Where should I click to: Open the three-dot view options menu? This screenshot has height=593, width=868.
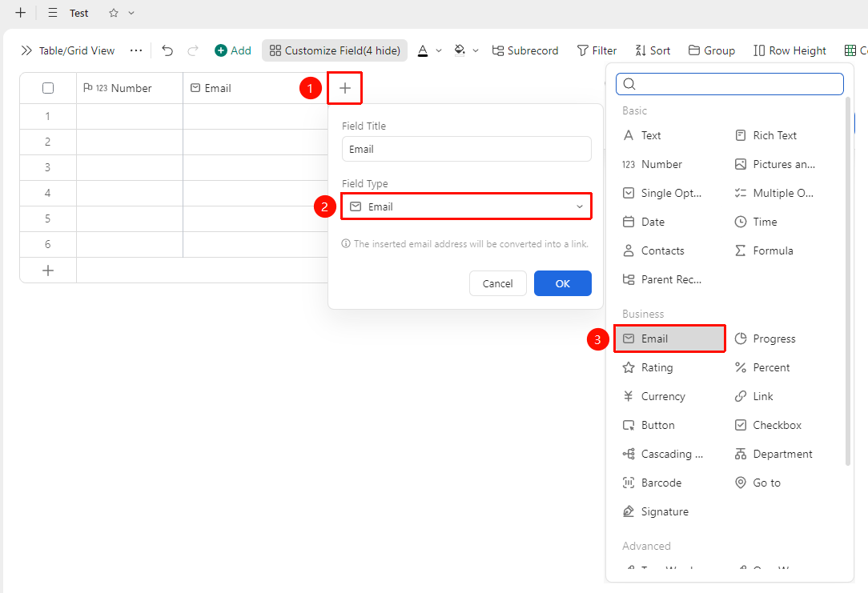136,50
